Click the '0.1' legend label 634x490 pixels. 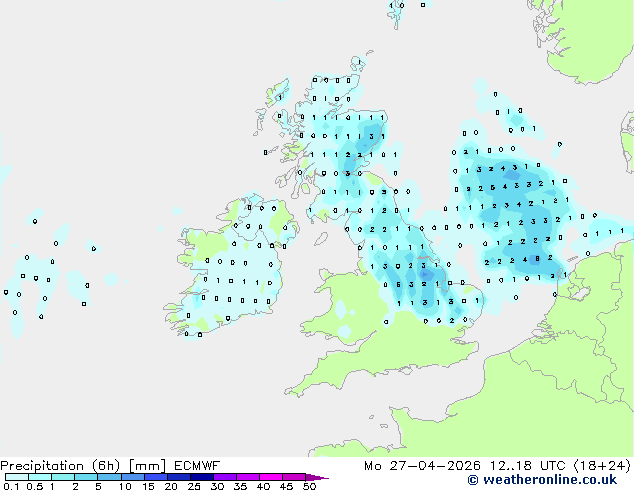click(11, 486)
